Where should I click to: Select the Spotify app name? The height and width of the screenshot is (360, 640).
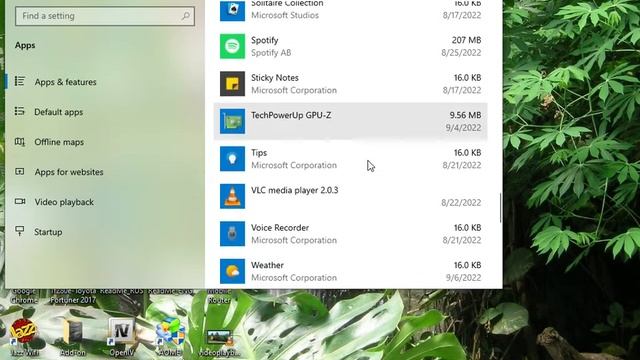point(264,40)
